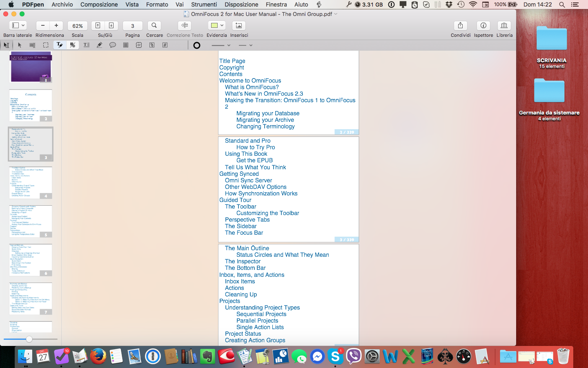
Task: Add a Comment bubble annotation
Action: [113, 45]
